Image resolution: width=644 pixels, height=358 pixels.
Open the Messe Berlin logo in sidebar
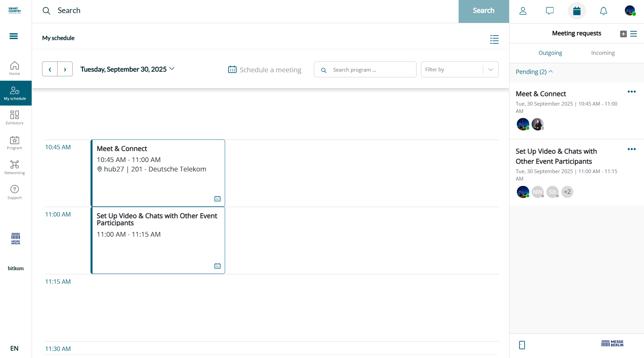pos(16,238)
